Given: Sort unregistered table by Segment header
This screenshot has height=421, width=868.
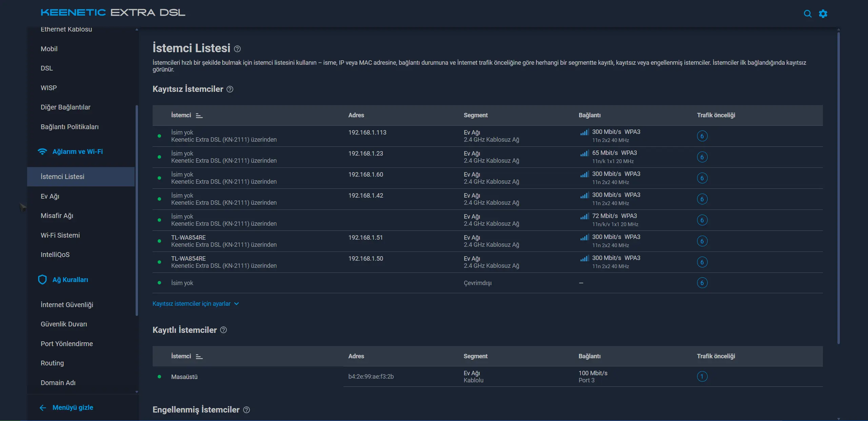Looking at the screenshot, I should click(x=476, y=115).
